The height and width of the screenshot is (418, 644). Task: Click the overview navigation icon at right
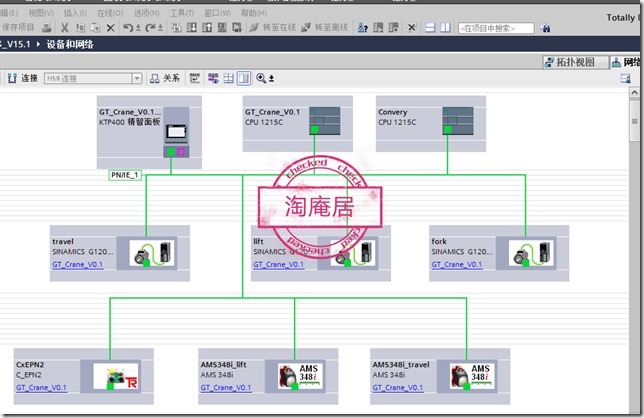tap(626, 78)
